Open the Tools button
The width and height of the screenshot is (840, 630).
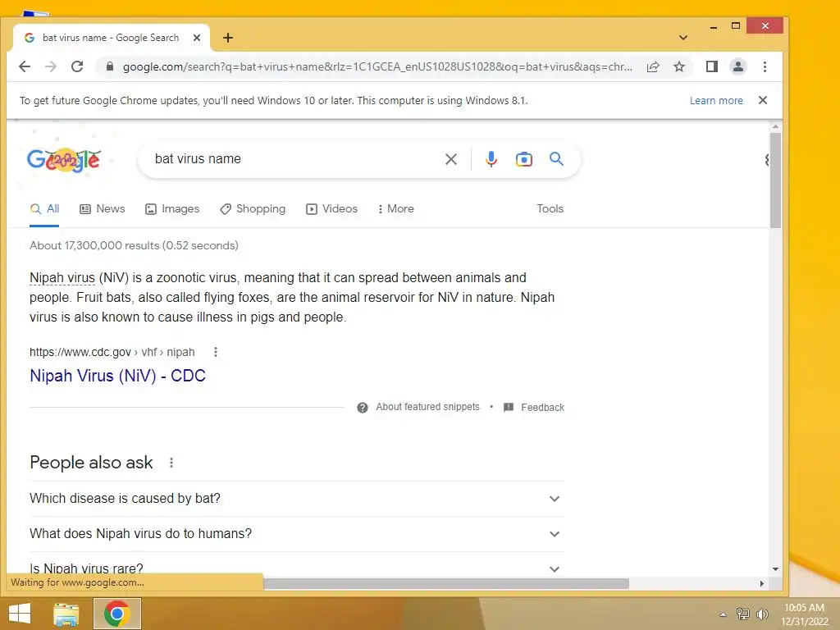point(550,209)
